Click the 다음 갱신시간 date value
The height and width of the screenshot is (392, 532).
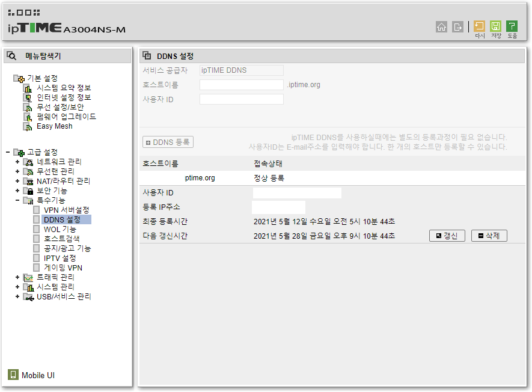tap(325, 236)
